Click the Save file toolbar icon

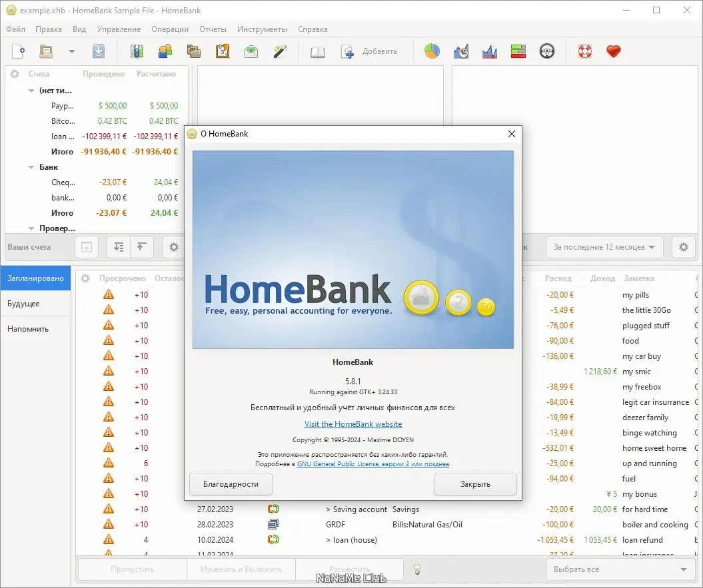pyautogui.click(x=99, y=51)
